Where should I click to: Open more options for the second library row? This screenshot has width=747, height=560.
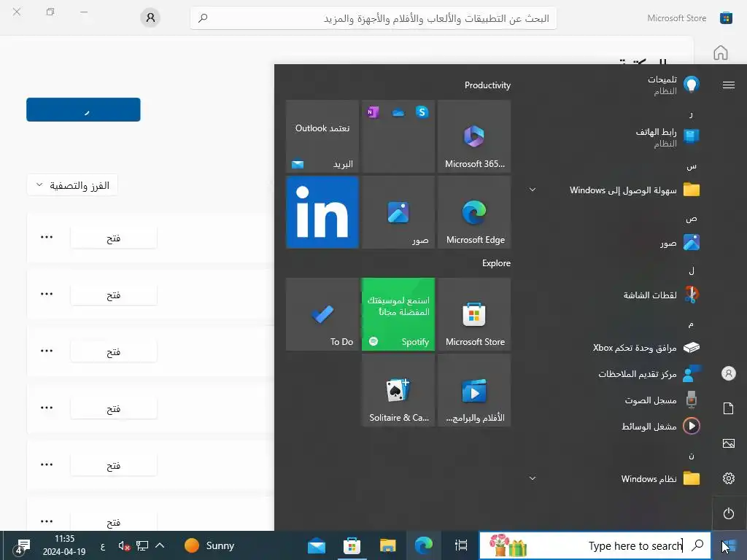[x=47, y=294]
